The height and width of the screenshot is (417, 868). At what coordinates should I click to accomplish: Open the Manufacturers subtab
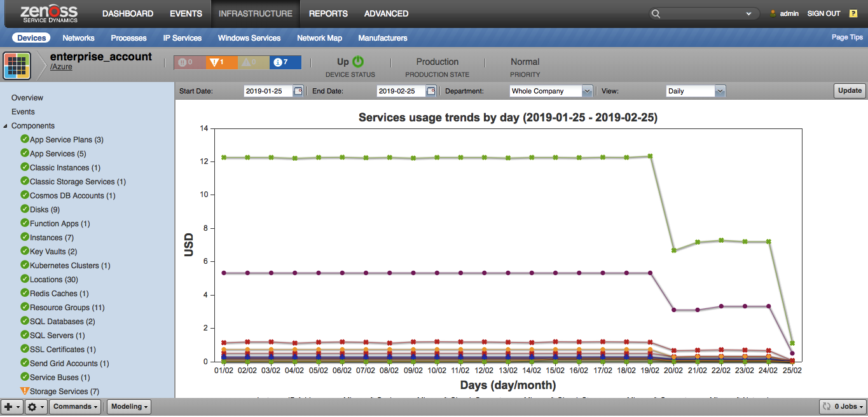tap(383, 38)
